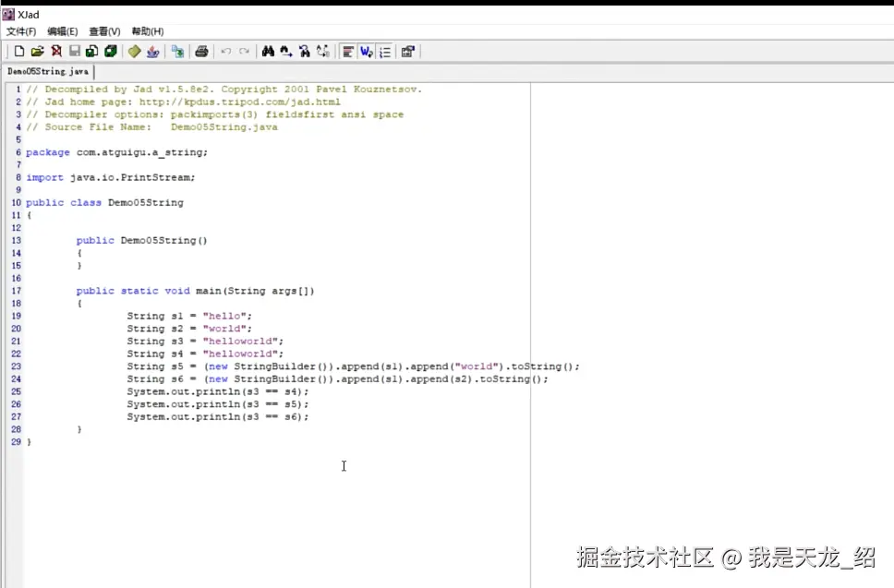This screenshot has width=894, height=588.
Task: Click the String s5 StringBuilder line
Action: 354,366
